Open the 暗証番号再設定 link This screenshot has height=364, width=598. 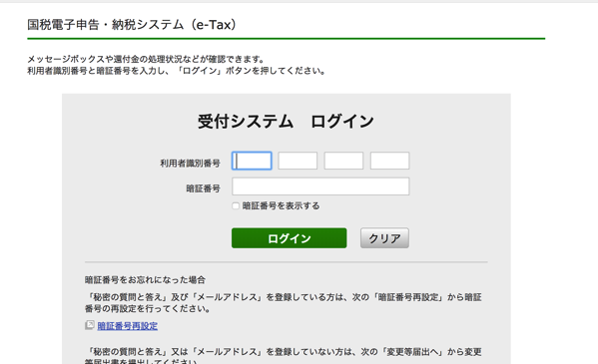click(x=128, y=326)
